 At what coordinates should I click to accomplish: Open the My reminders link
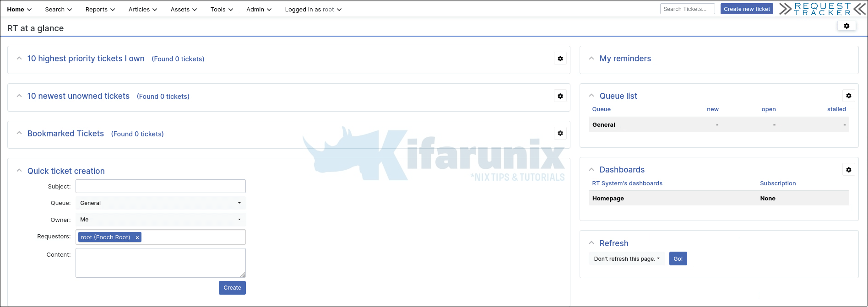[x=625, y=59]
